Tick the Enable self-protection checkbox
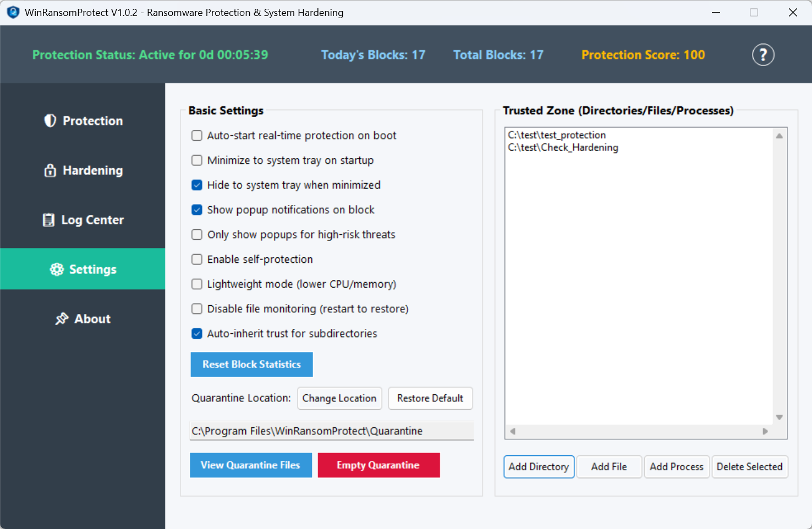 coord(197,259)
